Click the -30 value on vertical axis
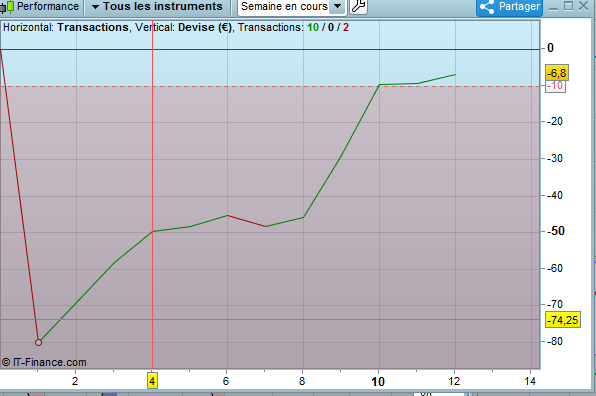596x396 pixels. 555,158
